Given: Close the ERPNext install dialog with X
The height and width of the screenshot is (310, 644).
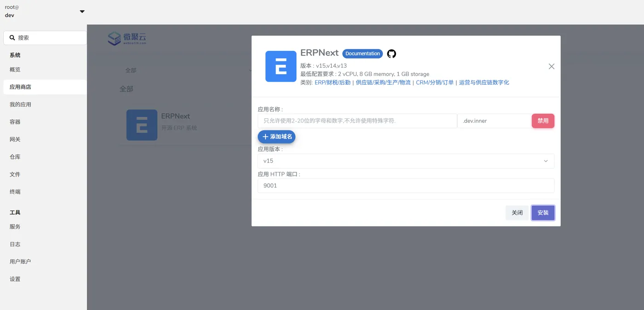Looking at the screenshot, I should tap(552, 66).
